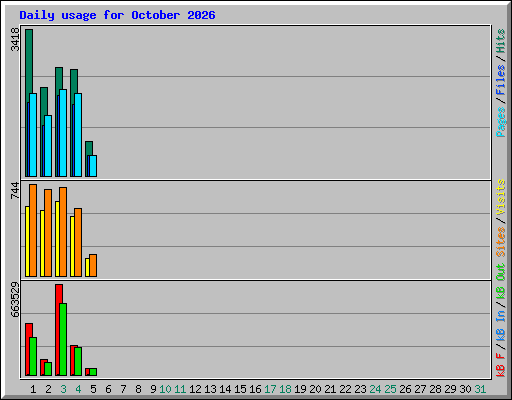Click day label 23 on the x-axis
This screenshot has height=400, width=512.
(x=360, y=389)
